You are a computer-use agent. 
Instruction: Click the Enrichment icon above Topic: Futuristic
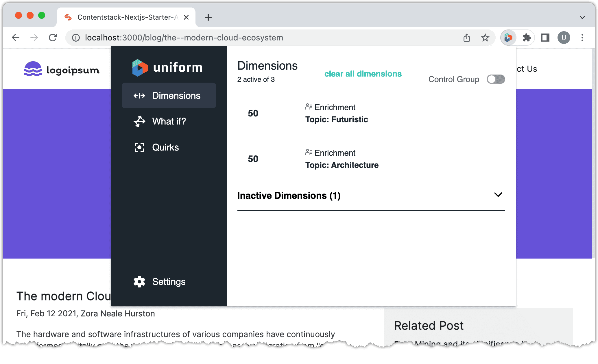pyautogui.click(x=309, y=106)
